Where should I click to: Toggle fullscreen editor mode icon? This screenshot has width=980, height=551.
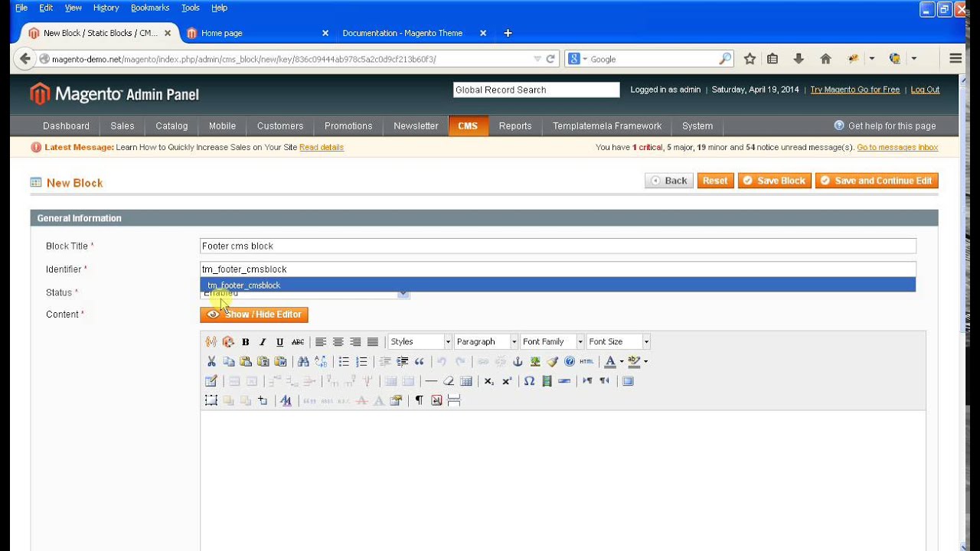click(x=628, y=381)
